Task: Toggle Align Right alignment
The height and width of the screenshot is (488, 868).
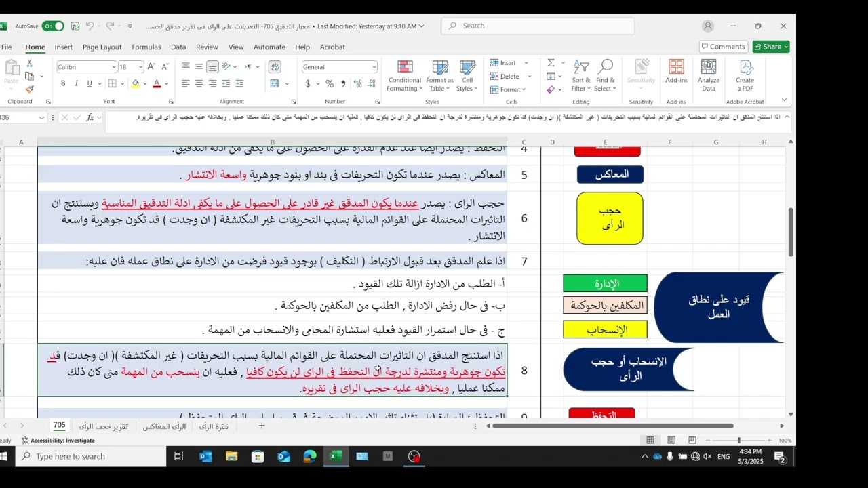Action: point(212,83)
